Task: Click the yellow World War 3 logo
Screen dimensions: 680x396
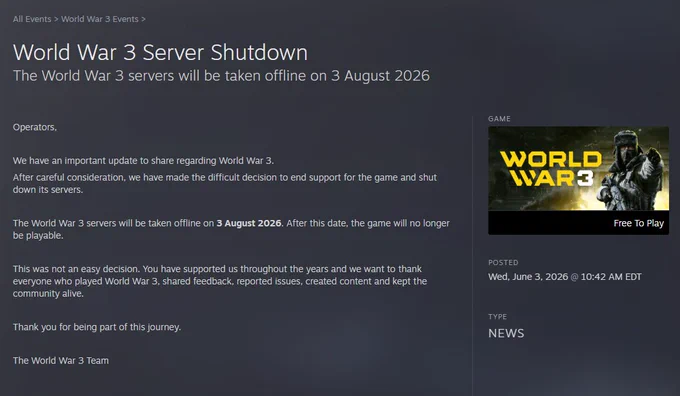Action: [x=551, y=169]
